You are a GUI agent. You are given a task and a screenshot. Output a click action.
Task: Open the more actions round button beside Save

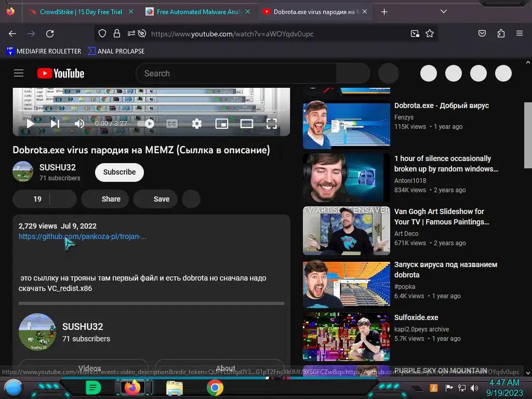[191, 199]
